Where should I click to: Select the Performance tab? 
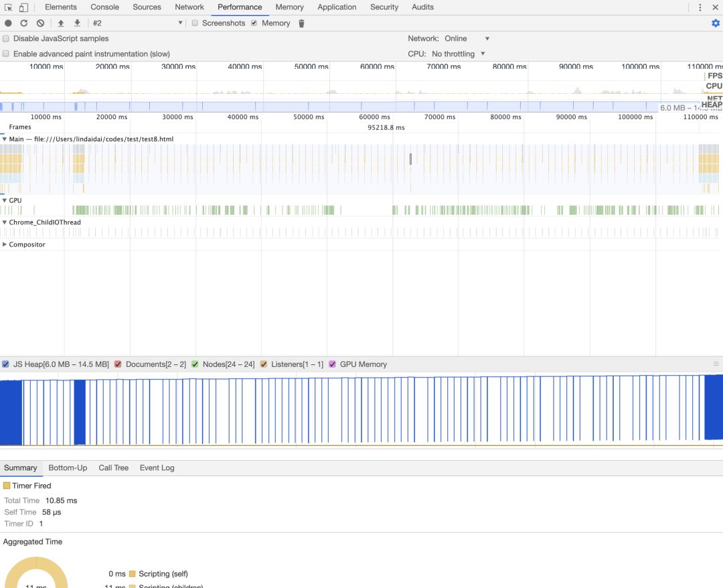click(240, 7)
